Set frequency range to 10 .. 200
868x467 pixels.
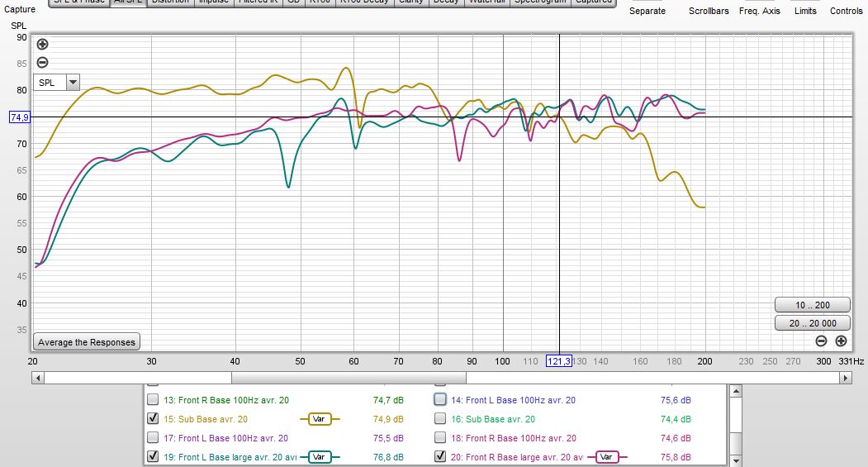(812, 305)
